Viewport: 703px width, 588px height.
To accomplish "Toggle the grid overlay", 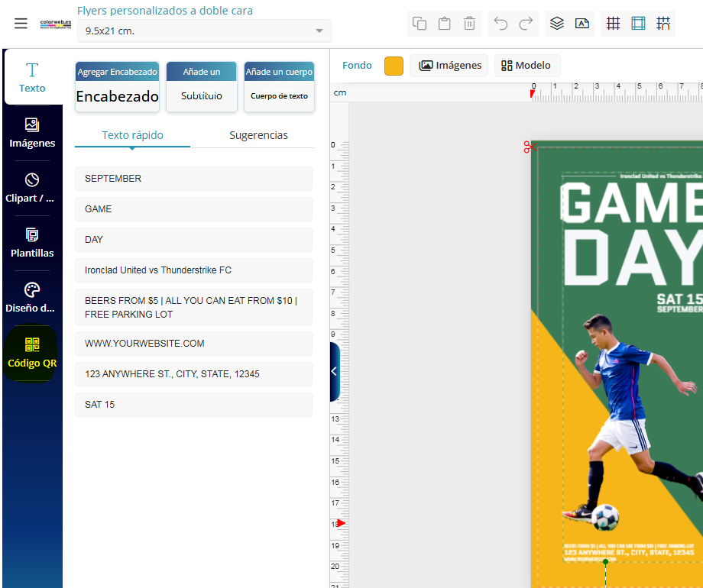I will click(613, 24).
